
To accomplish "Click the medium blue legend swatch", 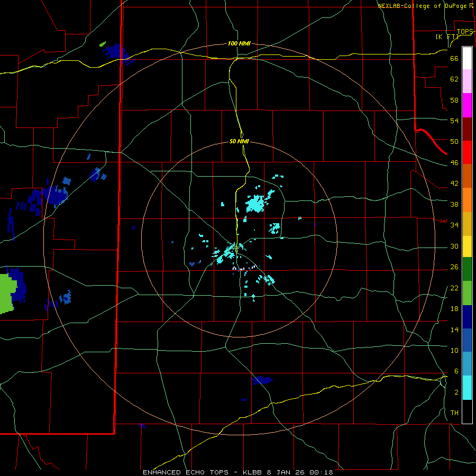I will tap(467, 340).
